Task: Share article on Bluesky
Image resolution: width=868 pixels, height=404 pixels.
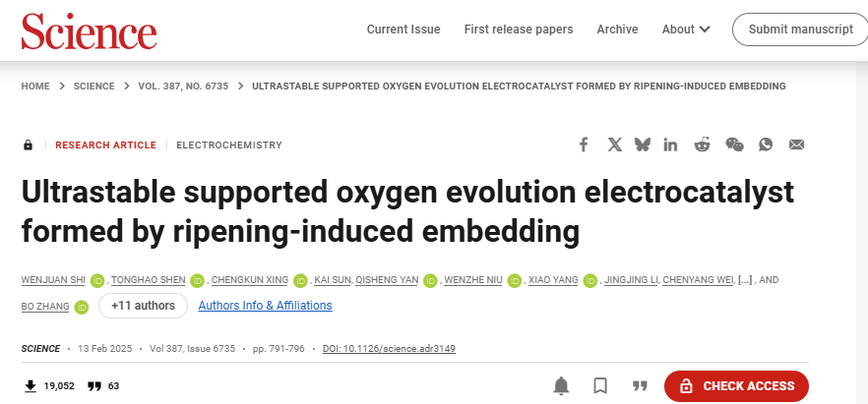Action: (643, 144)
